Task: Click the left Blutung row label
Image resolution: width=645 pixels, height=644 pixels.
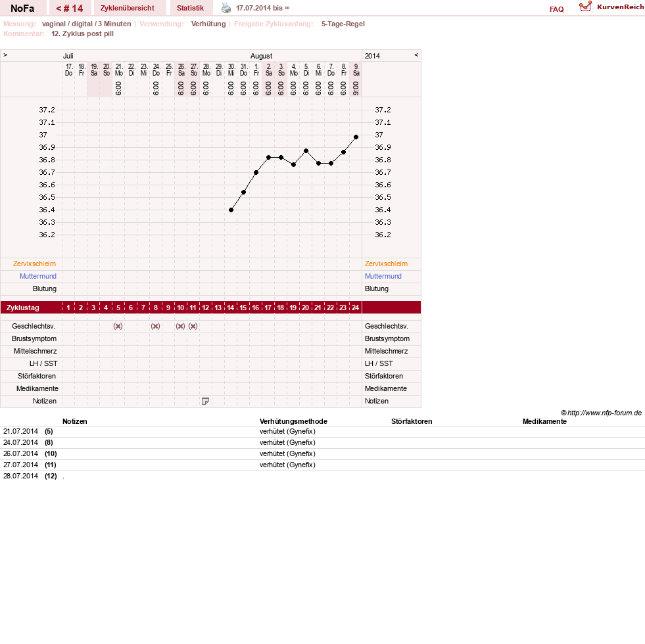Action: pyautogui.click(x=45, y=288)
